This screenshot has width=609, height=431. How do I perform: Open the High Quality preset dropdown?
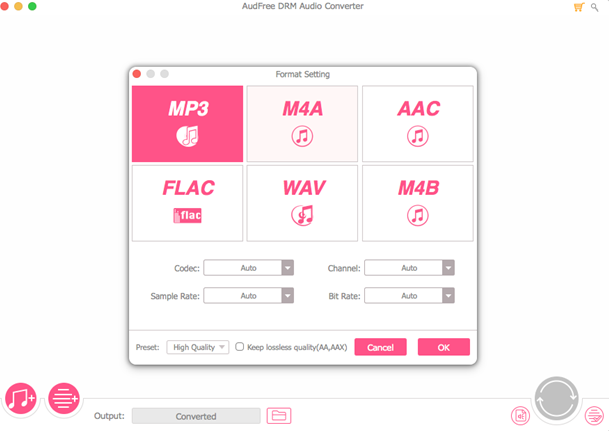(x=198, y=347)
